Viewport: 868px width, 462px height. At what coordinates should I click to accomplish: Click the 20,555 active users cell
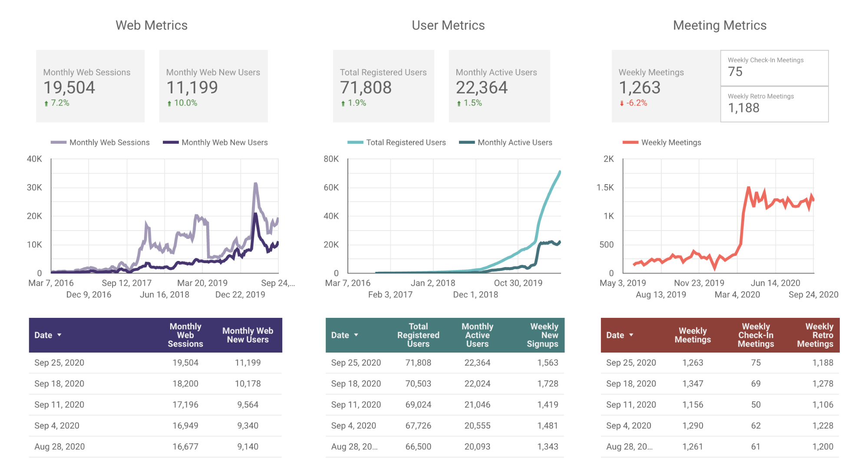click(477, 426)
